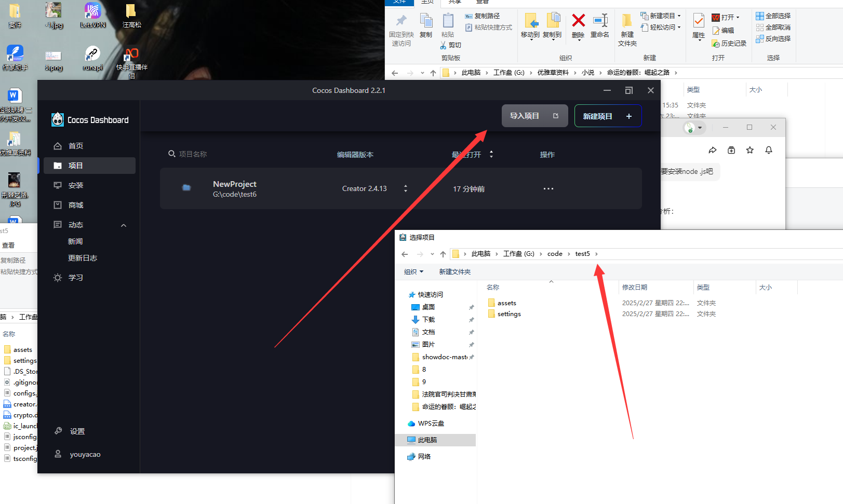The height and width of the screenshot is (504, 843).
Task: Open 组织 dropdown in 选择项目 dialog
Action: (x=414, y=271)
